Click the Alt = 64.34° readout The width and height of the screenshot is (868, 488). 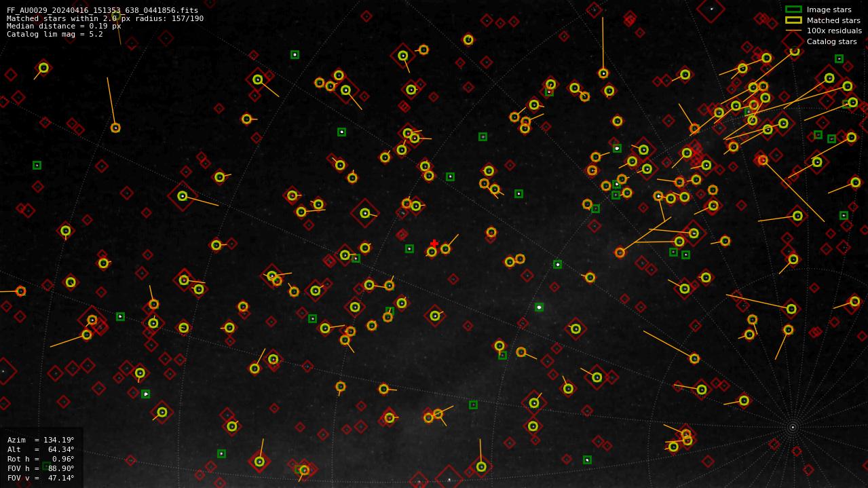(41, 449)
